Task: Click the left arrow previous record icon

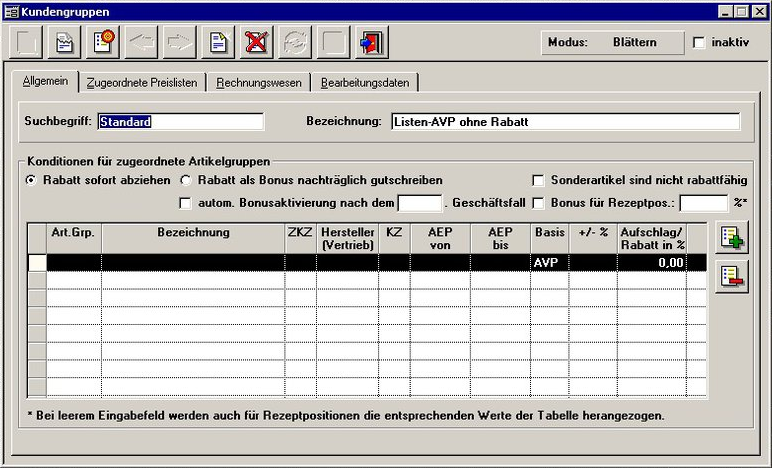Action: (141, 43)
